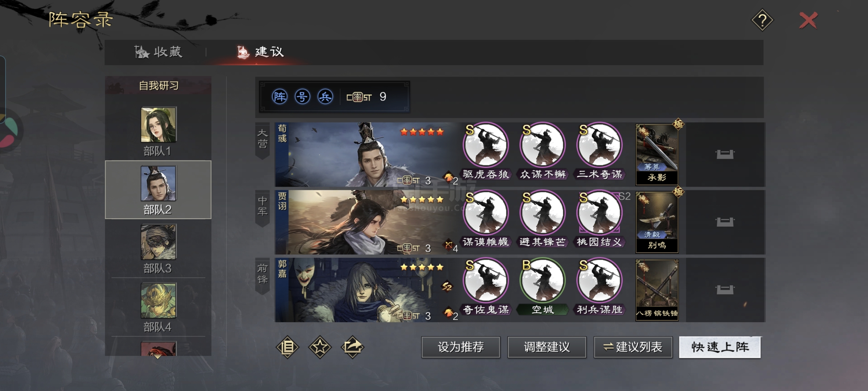Click the 阵 formation circle icon
This screenshot has width=868, height=391.
tap(279, 97)
